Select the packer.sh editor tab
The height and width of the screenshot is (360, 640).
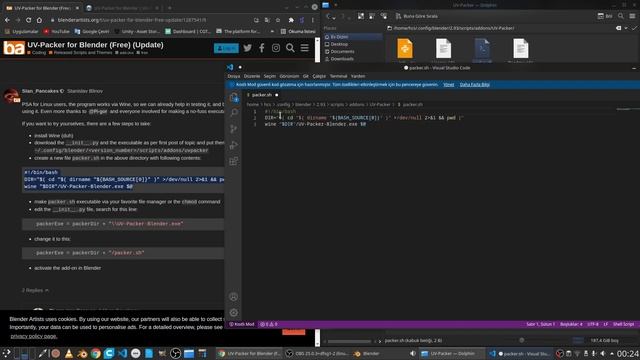click(262, 95)
